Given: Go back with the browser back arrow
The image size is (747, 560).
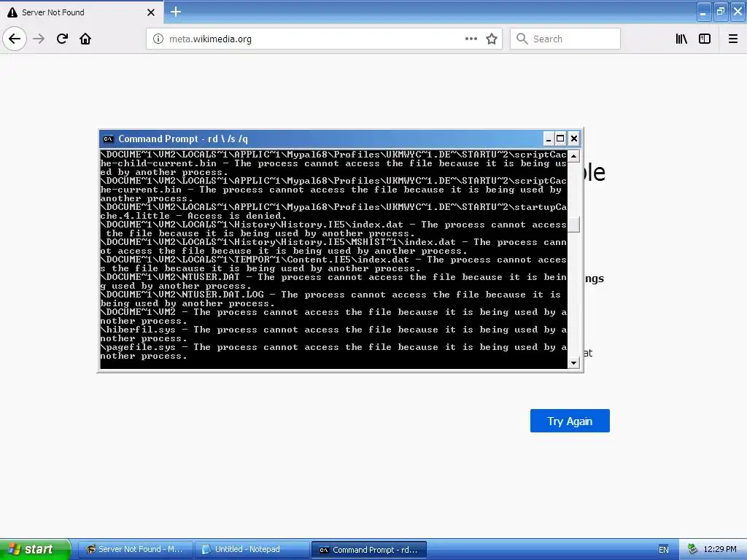Looking at the screenshot, I should coord(15,39).
